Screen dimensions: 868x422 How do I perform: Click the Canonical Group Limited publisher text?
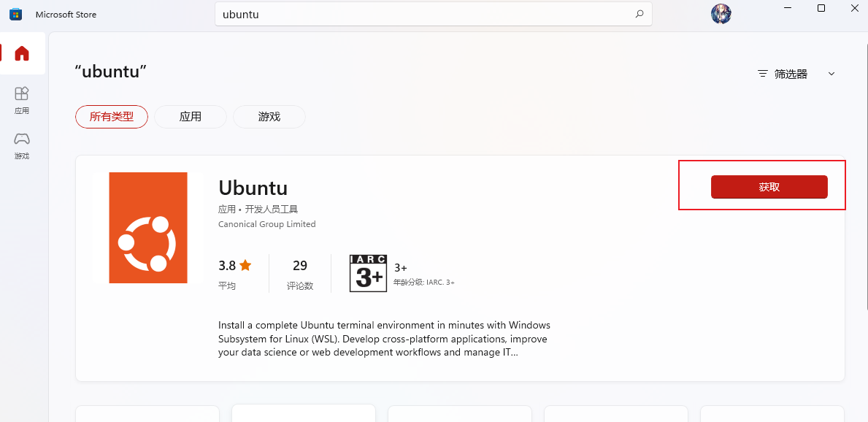pos(266,223)
